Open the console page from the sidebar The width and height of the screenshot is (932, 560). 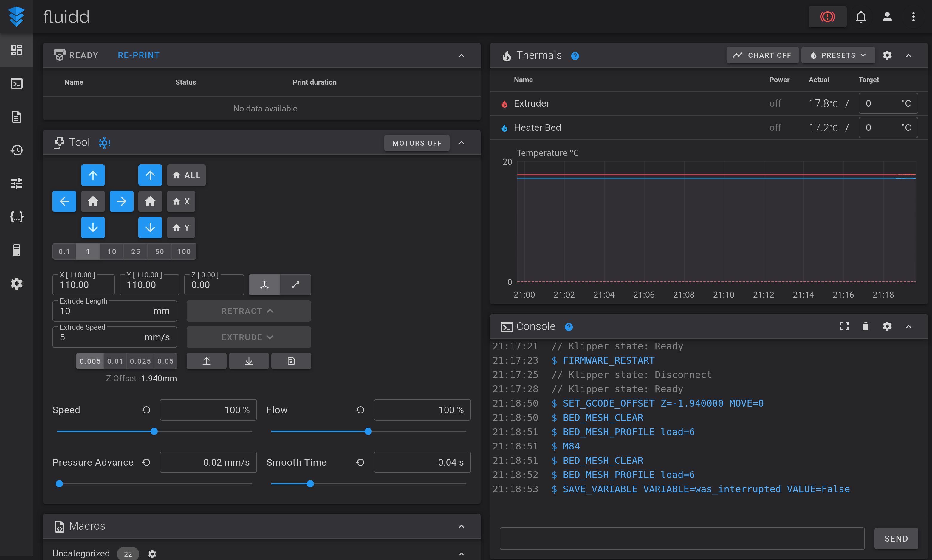[17, 84]
